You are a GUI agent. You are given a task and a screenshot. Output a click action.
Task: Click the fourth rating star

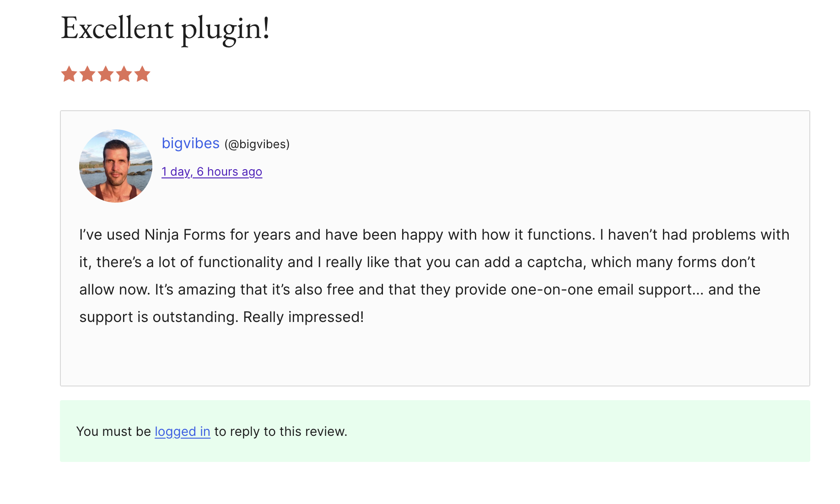[124, 74]
